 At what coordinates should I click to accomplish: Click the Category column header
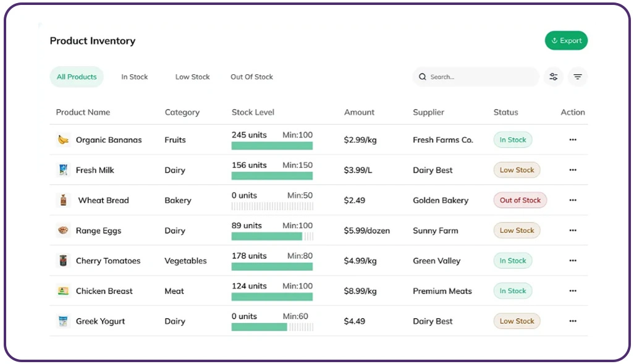[x=182, y=112]
